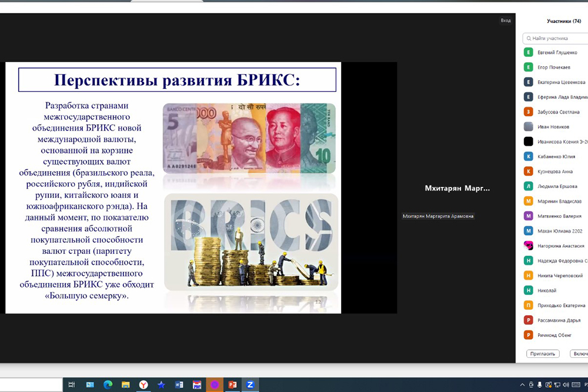Click the Вход button above the slide
This screenshot has height=392, width=588.
point(505,21)
